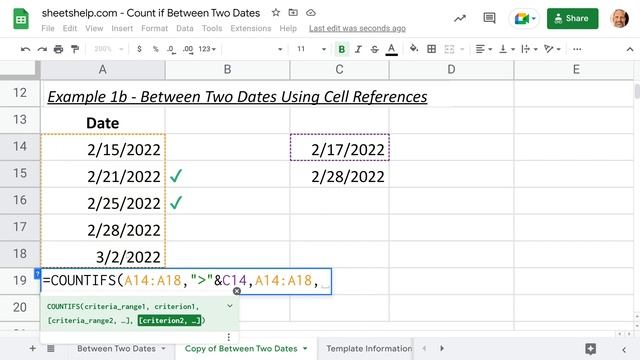
Task: Open horizontal align dropdown
Action: pos(484,49)
